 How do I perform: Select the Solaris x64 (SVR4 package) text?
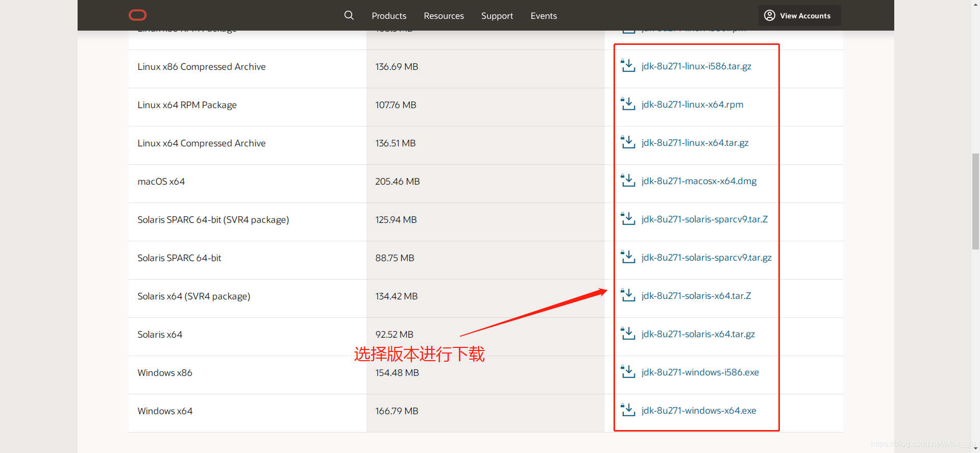tap(194, 296)
